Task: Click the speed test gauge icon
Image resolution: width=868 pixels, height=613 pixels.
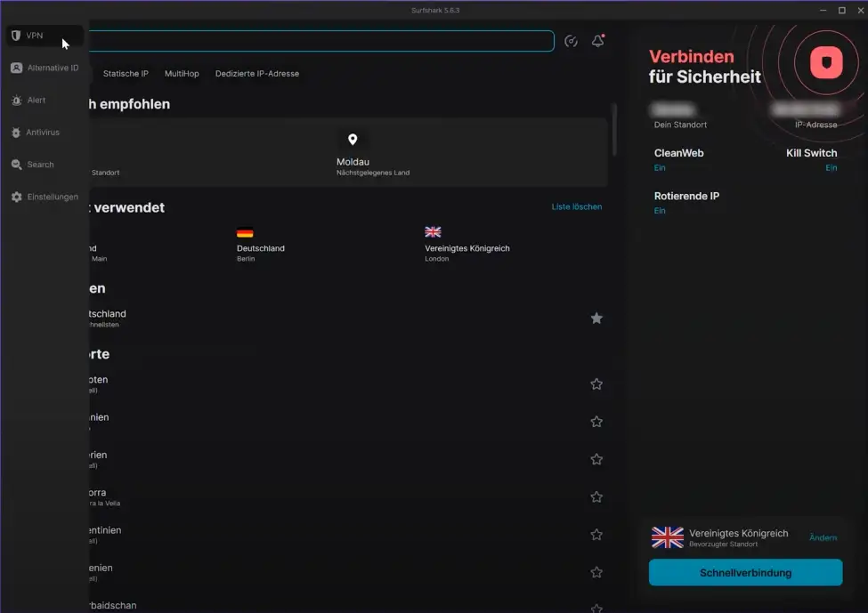Action: [572, 41]
